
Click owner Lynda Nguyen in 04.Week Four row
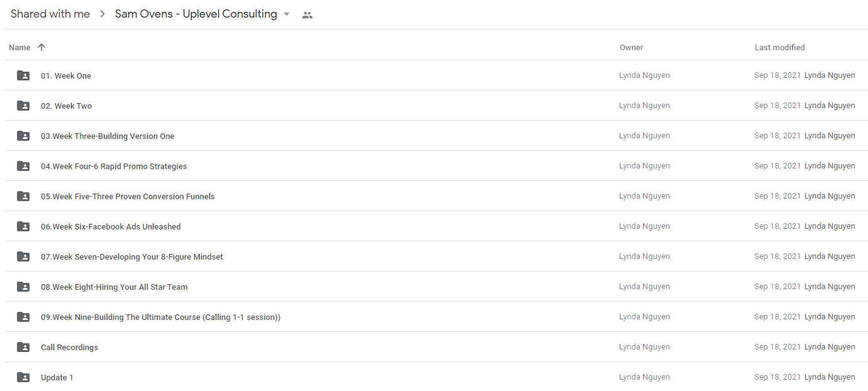(x=644, y=166)
